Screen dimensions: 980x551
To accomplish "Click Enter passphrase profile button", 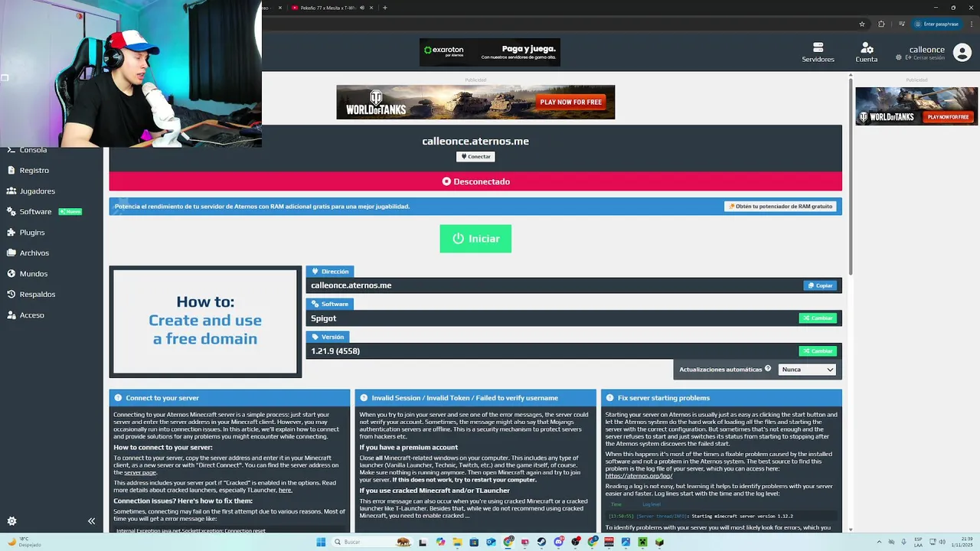I will click(937, 24).
